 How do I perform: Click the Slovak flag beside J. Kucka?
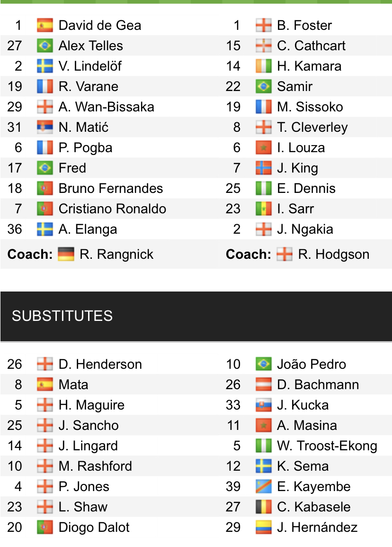263,405
